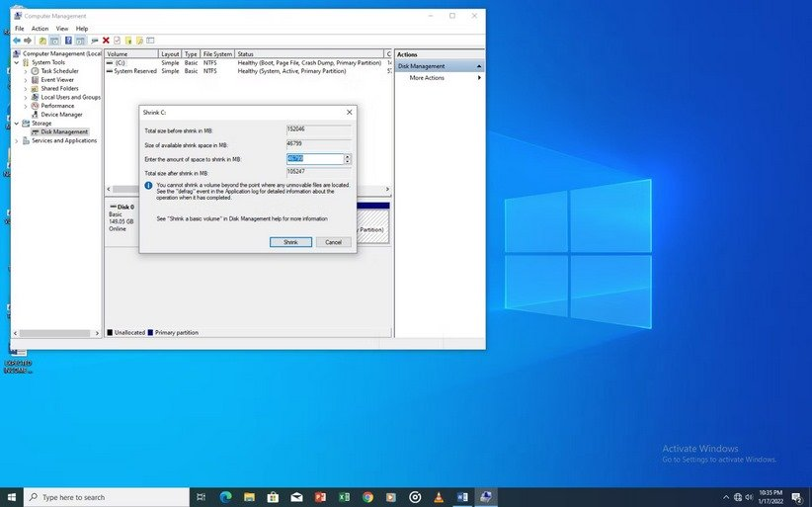The image size is (812, 507).
Task: Open VLC media player from taskbar
Action: point(439,497)
